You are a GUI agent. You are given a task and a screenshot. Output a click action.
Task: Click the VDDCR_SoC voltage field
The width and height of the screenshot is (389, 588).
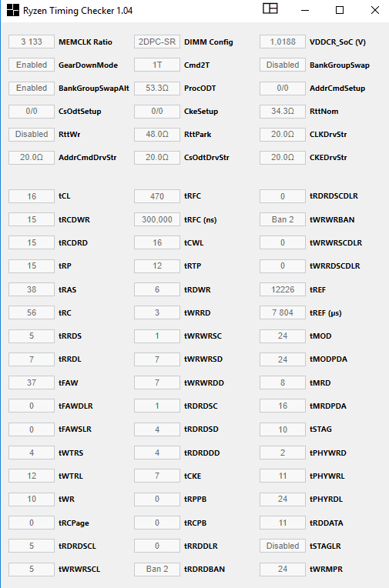click(x=283, y=42)
